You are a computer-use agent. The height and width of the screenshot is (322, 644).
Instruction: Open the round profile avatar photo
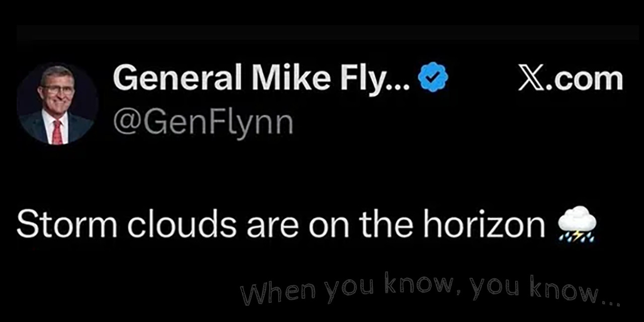(57, 104)
